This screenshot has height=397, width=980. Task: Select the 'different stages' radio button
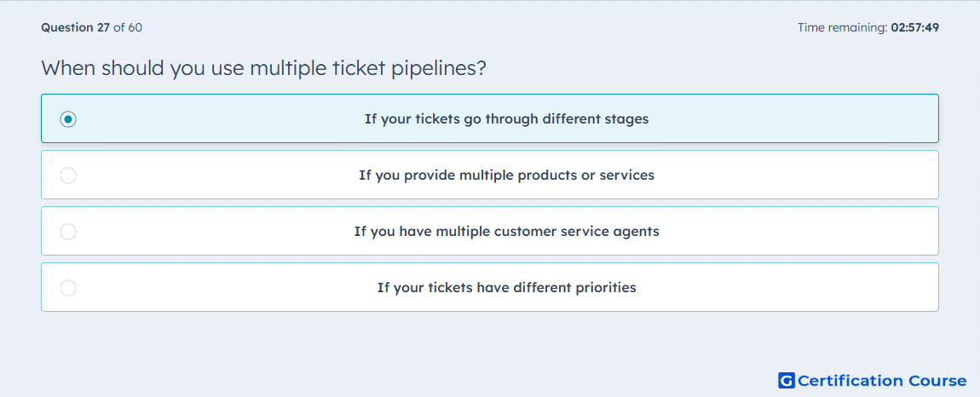click(x=68, y=118)
